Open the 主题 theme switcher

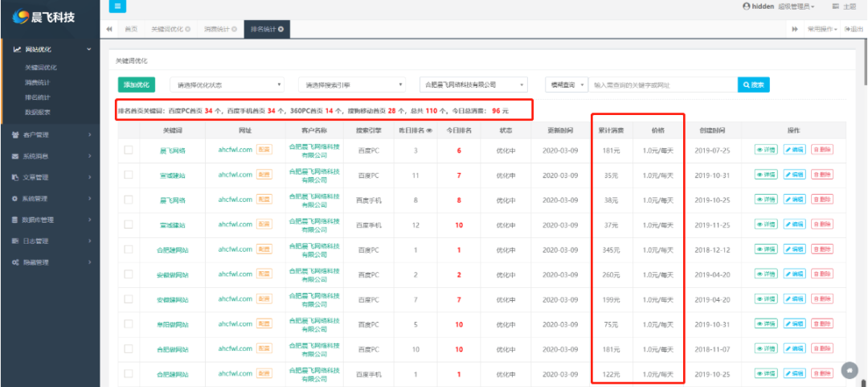click(844, 6)
